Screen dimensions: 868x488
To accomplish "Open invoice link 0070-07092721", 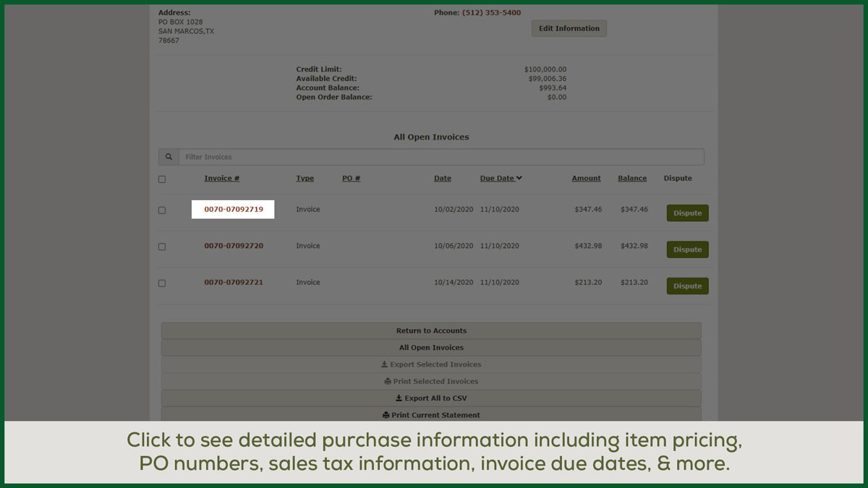I will pos(233,283).
